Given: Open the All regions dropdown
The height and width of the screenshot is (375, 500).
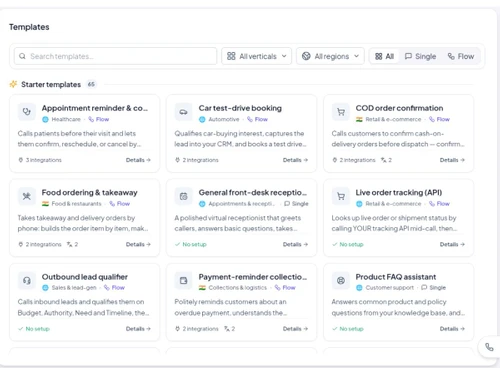Looking at the screenshot, I should pyautogui.click(x=330, y=56).
